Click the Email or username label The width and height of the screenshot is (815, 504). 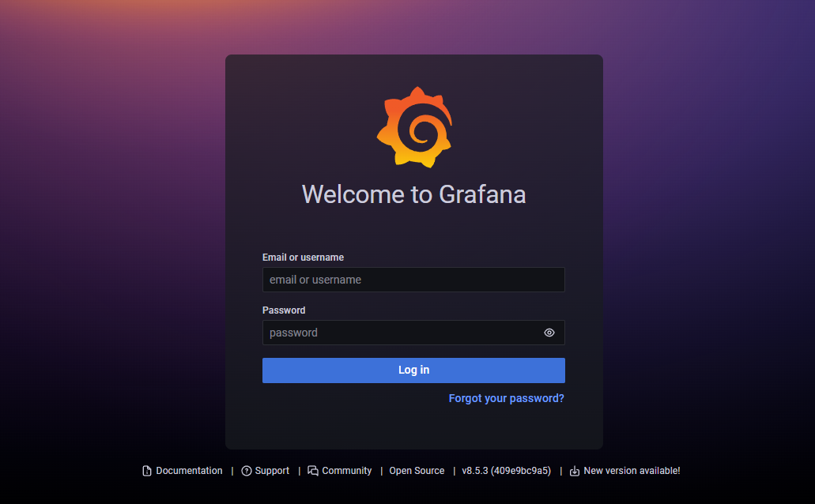303,258
